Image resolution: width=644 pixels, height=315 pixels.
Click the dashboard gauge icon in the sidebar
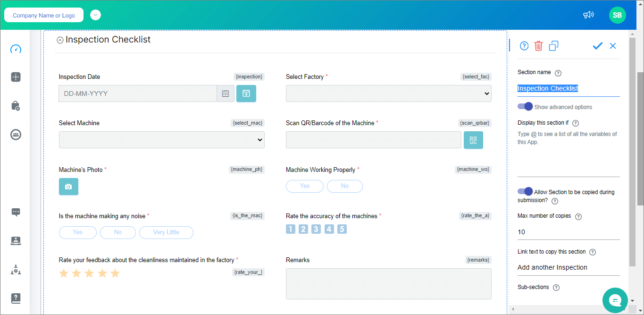pyautogui.click(x=16, y=49)
